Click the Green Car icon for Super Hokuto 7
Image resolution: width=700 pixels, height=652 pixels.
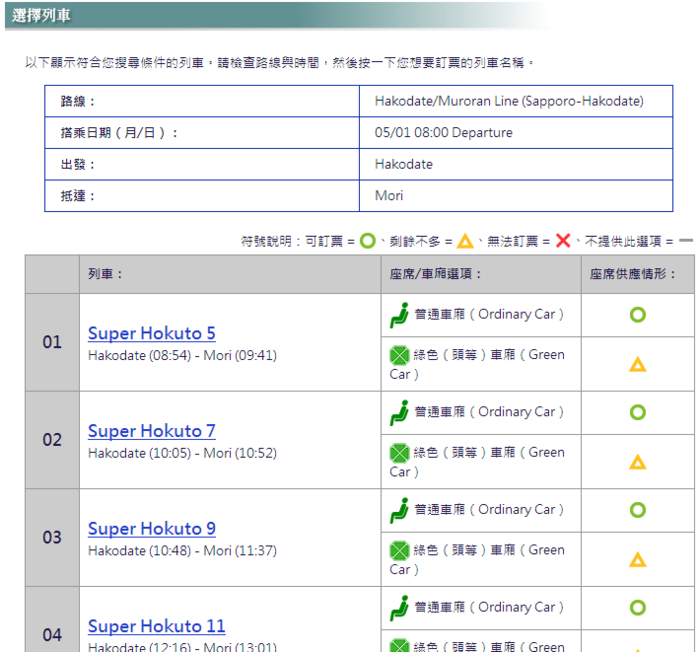400,453
